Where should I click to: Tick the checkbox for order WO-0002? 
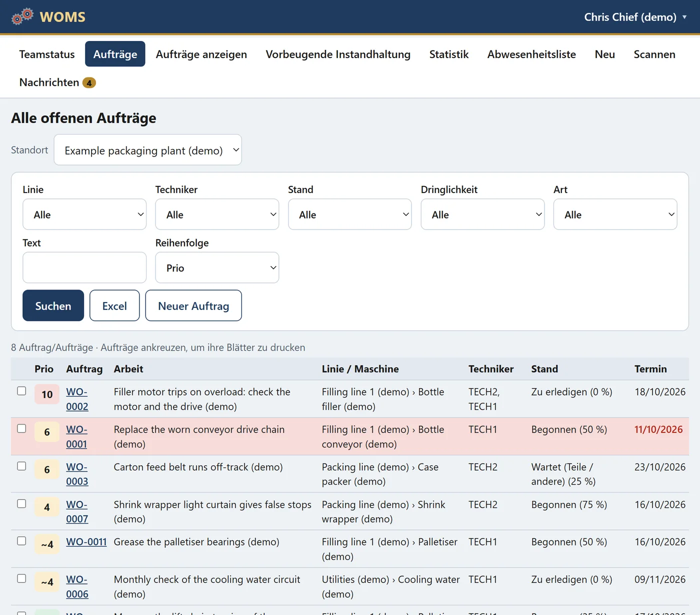[21, 391]
